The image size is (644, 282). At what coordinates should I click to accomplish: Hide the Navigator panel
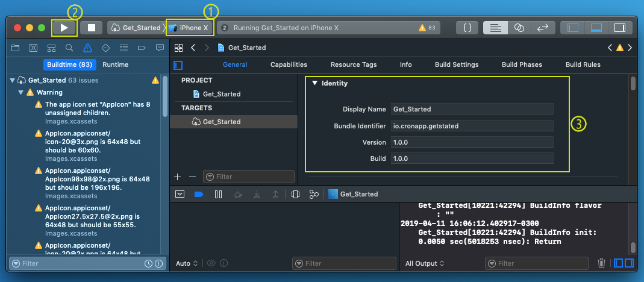572,28
